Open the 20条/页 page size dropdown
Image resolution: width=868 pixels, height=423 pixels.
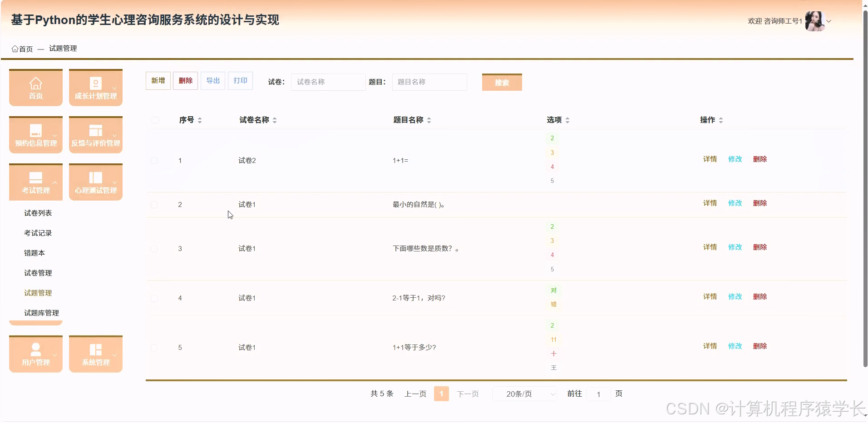(525, 393)
